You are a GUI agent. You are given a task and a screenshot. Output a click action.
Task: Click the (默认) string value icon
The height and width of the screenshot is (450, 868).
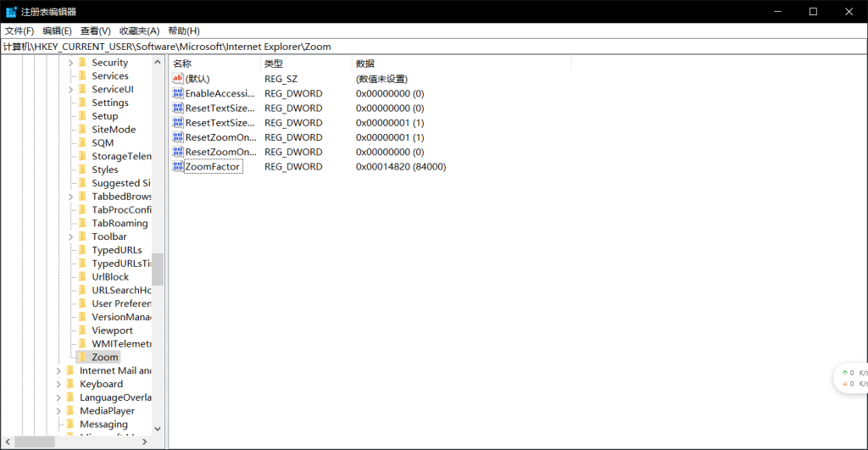(x=178, y=79)
